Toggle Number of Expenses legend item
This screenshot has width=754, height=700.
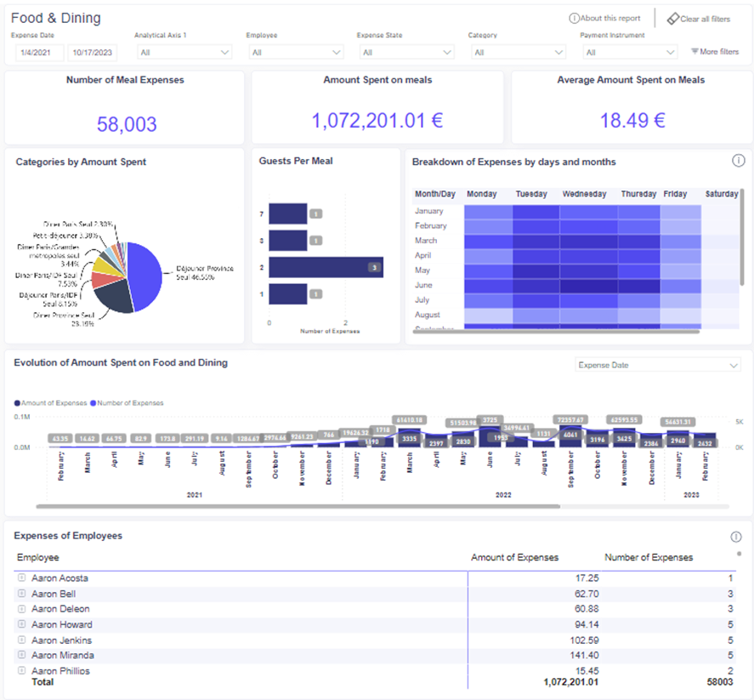coord(127,403)
